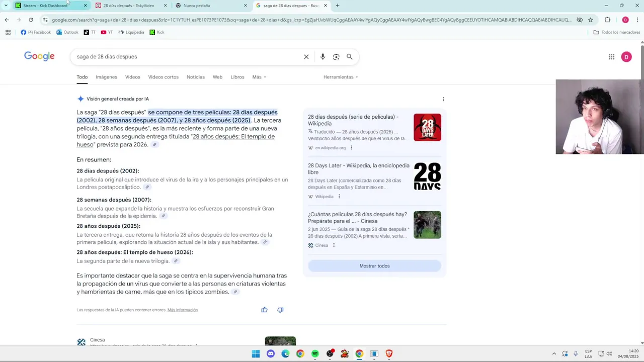Open Windows Start menu
This screenshot has height=362, width=644.
pos(256,353)
